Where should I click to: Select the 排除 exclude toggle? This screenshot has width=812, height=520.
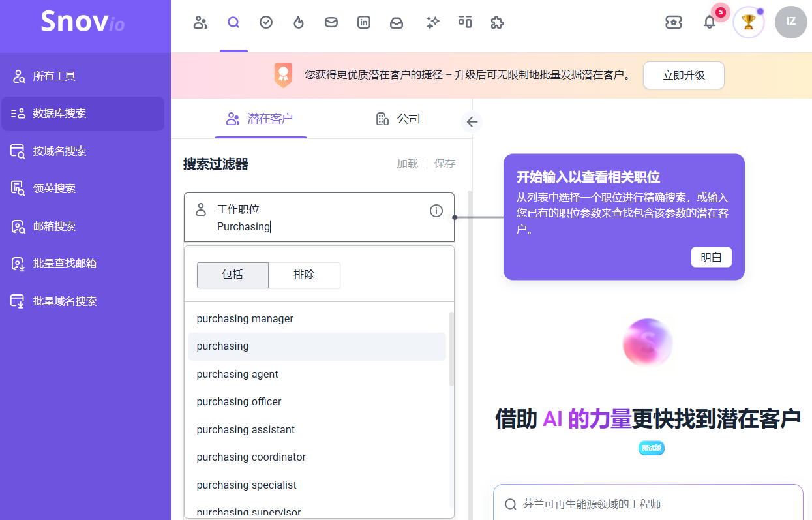click(x=305, y=275)
